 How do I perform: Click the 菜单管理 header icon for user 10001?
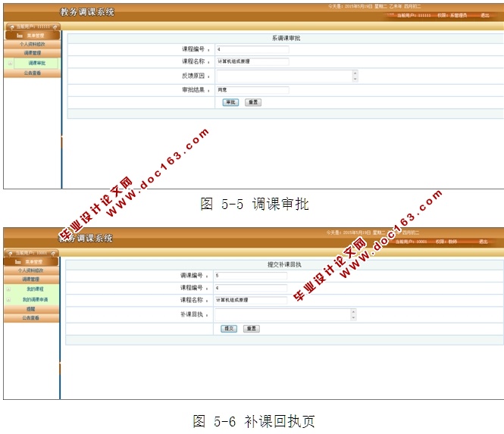(18, 261)
